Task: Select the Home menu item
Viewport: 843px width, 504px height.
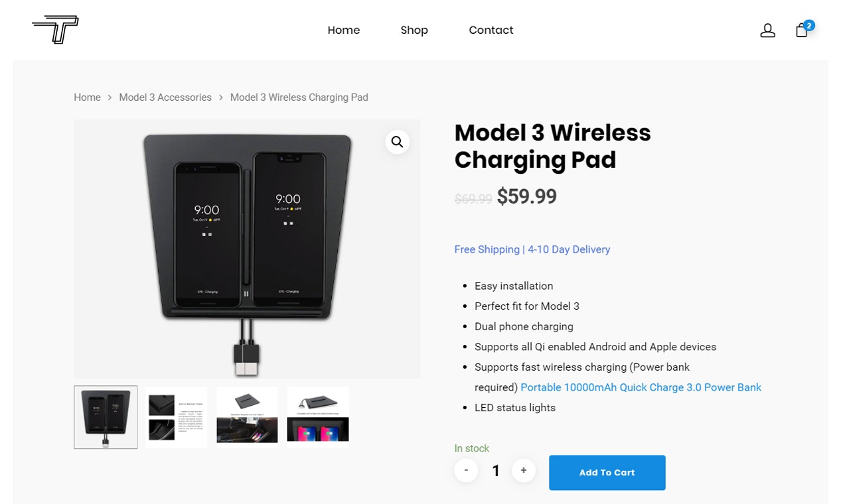Action: click(x=343, y=30)
